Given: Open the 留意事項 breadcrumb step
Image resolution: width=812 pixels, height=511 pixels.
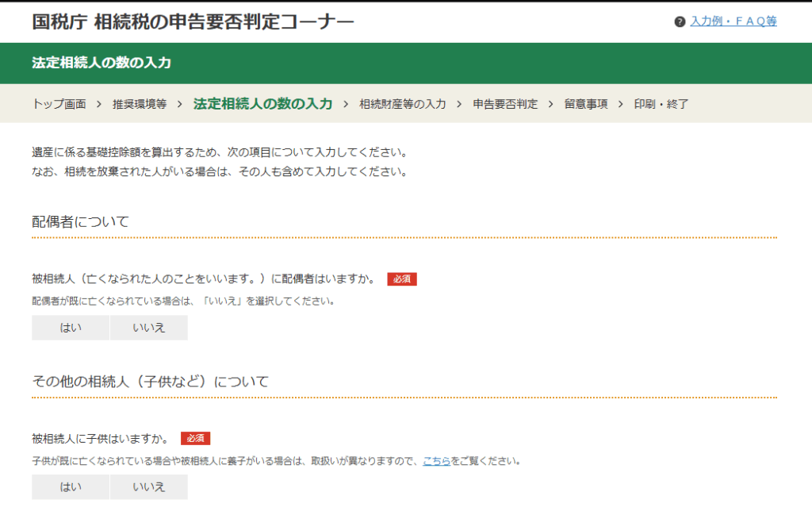Looking at the screenshot, I should (x=586, y=104).
